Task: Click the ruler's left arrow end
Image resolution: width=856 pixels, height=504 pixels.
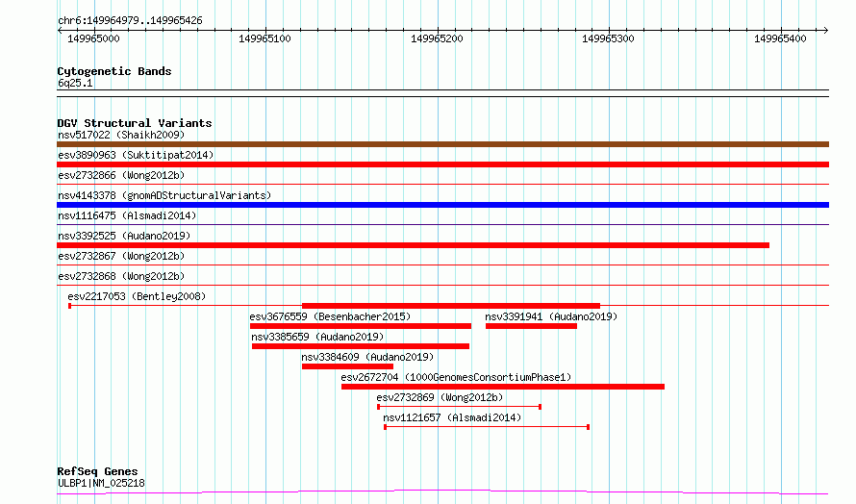Action: coord(60,30)
